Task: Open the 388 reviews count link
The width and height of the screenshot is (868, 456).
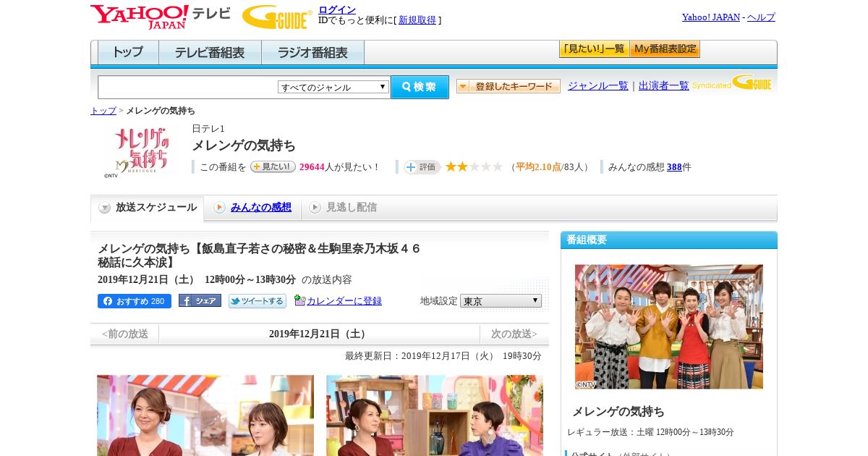Action: 674,166
